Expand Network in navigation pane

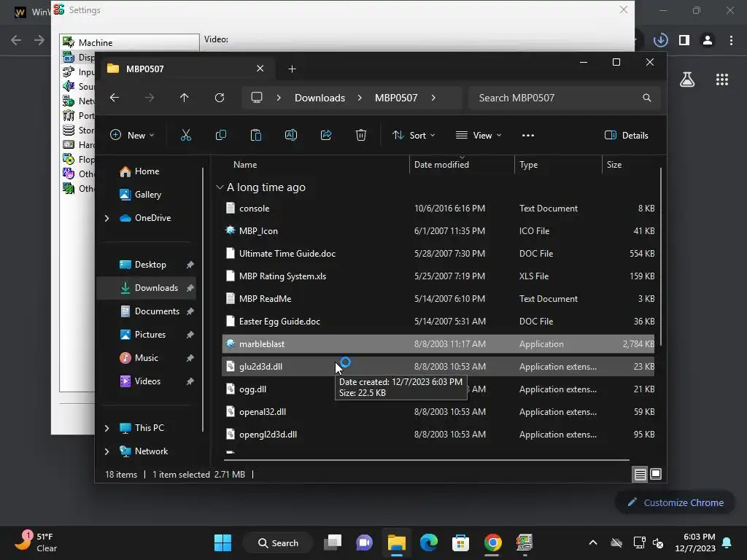point(107,451)
